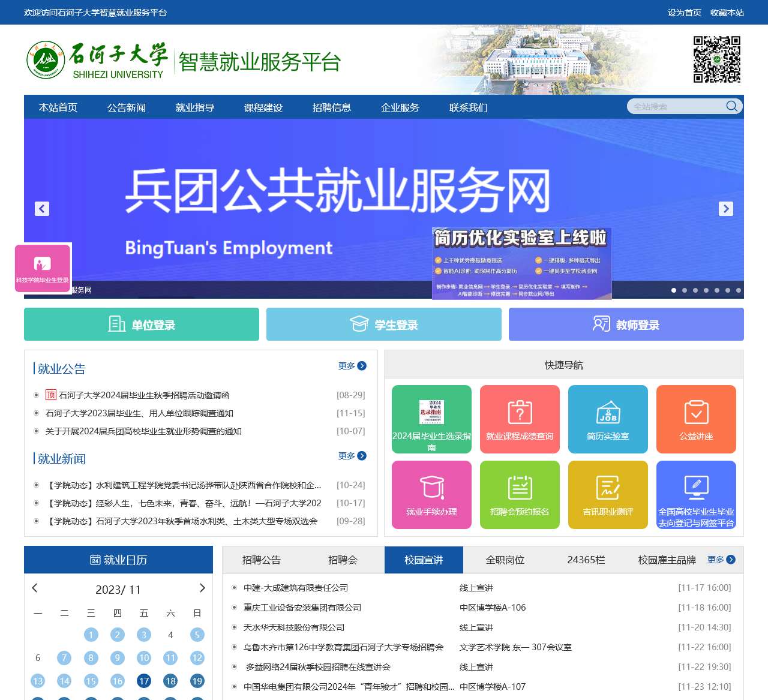Click 单位登录 button
Image resolution: width=768 pixels, height=700 pixels.
pos(142,324)
